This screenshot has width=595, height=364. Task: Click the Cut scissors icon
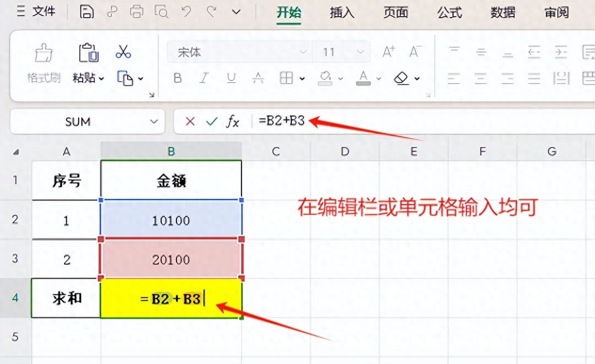(x=123, y=52)
